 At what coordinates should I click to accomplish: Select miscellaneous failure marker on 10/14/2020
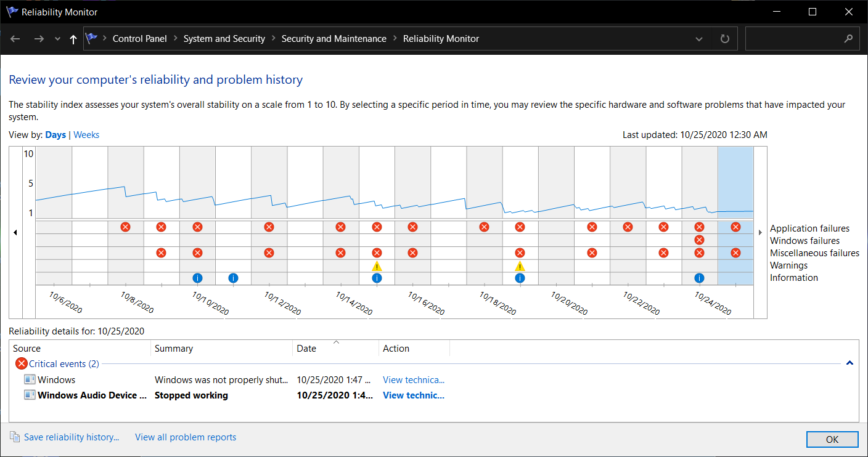(340, 253)
